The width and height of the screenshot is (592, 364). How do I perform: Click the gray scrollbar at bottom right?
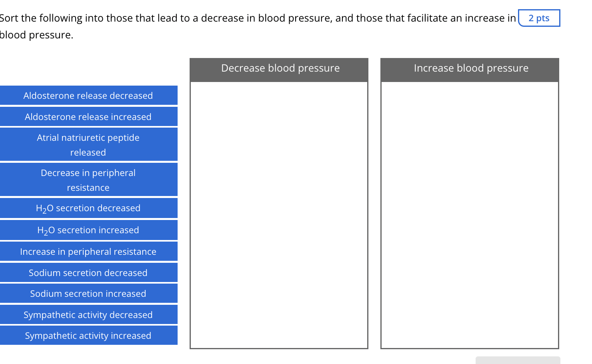pos(518,360)
